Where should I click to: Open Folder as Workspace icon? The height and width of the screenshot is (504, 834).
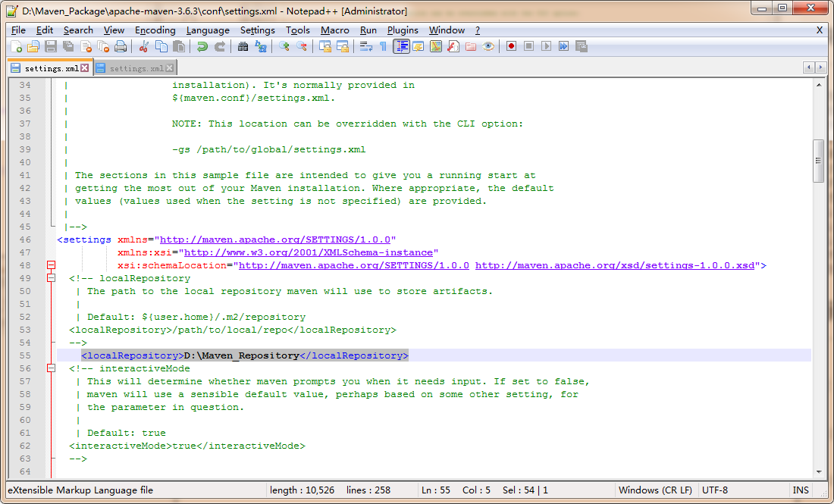click(x=471, y=47)
